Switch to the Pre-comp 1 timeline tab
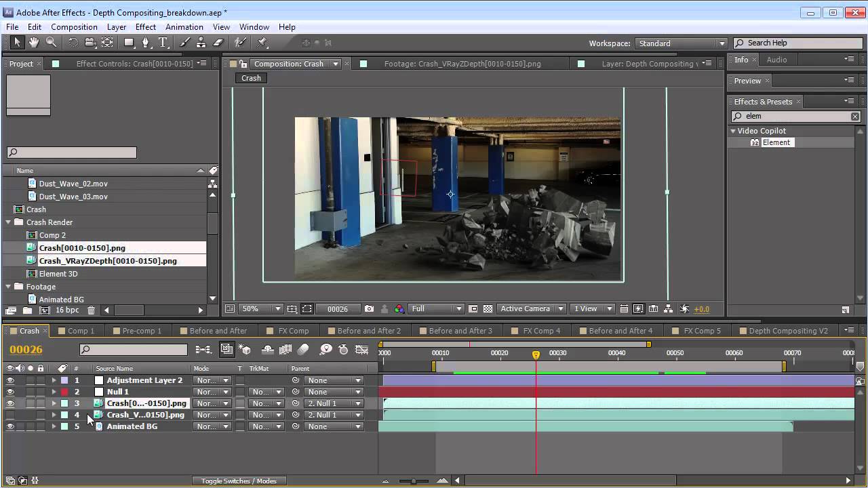Screen dimensions: 868x488 (142, 331)
